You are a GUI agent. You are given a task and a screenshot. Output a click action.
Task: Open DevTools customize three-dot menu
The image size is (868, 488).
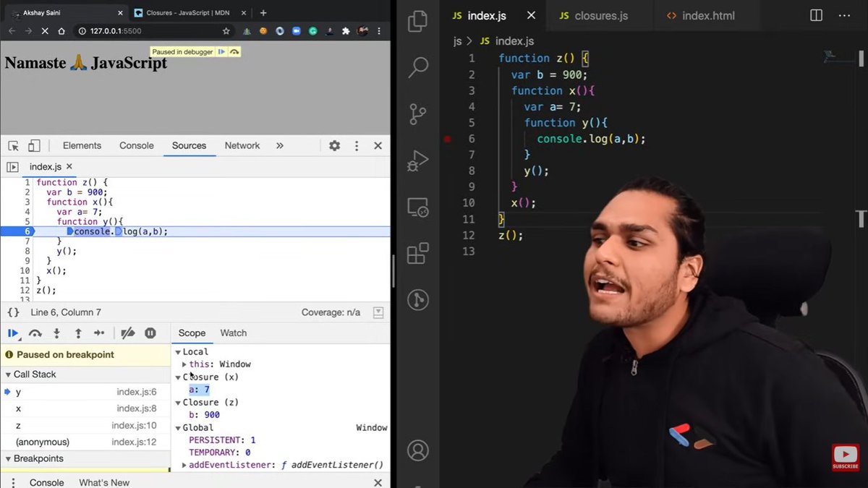point(357,145)
